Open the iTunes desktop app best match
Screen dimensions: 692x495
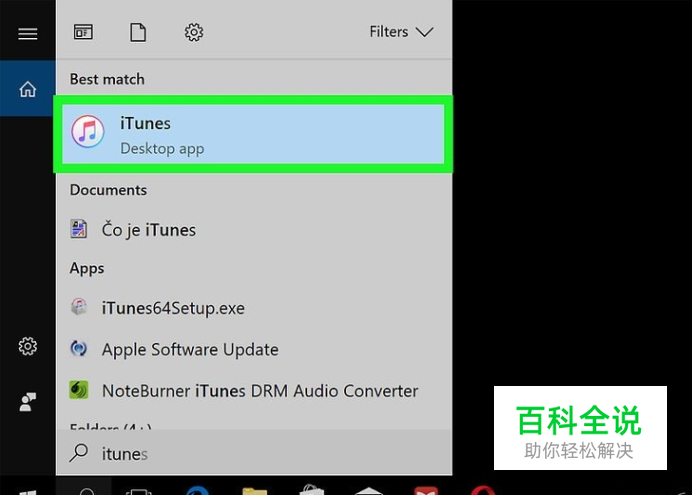(x=253, y=134)
